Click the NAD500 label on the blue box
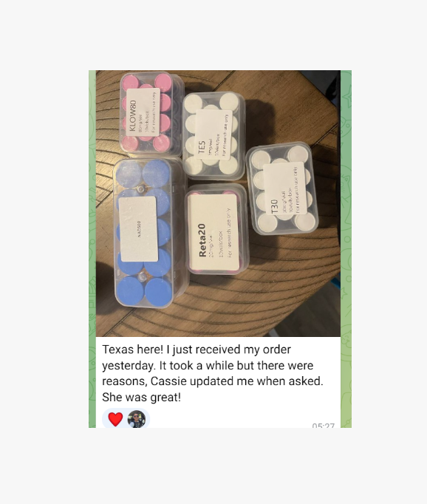 click(138, 229)
